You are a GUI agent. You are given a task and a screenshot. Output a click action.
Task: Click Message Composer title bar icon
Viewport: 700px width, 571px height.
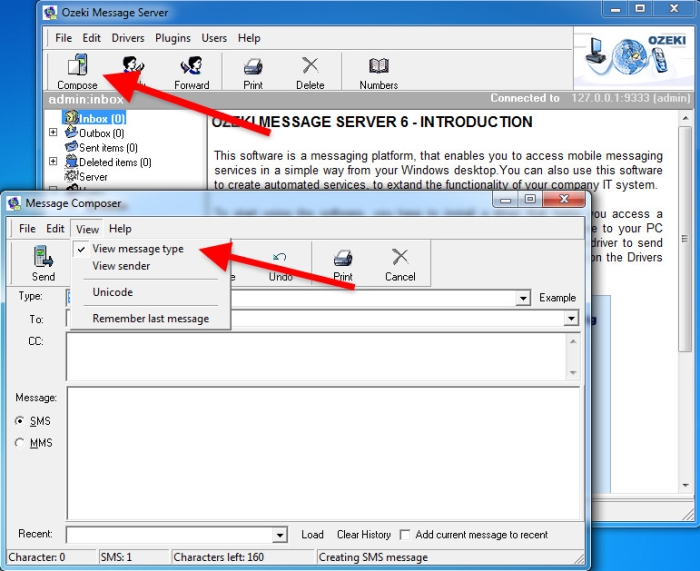(14, 204)
